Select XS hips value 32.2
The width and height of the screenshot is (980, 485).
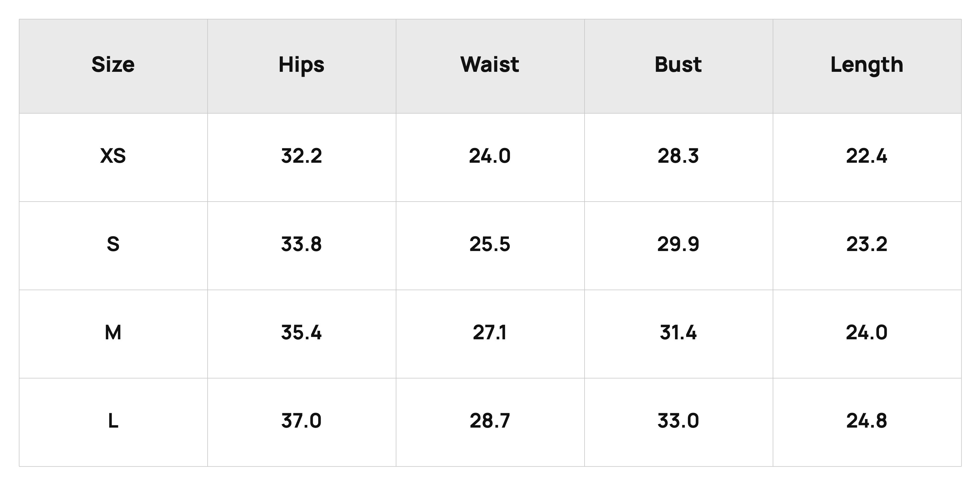(x=301, y=156)
